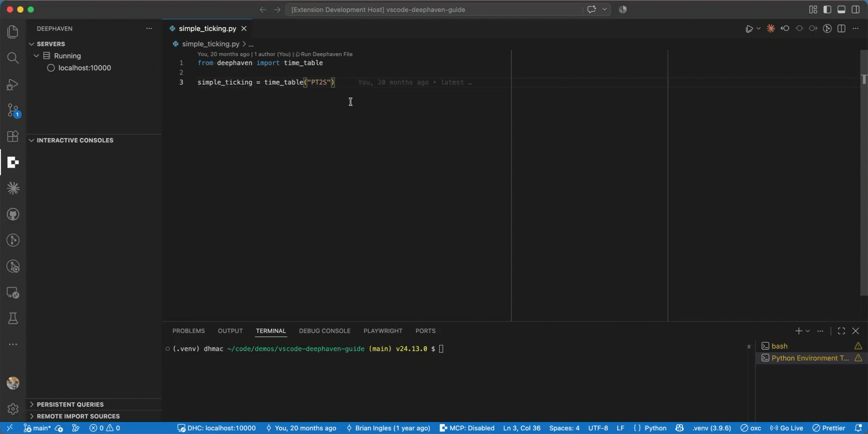Collapse INTERACTIVE CONSOLES section

[x=94, y=140]
